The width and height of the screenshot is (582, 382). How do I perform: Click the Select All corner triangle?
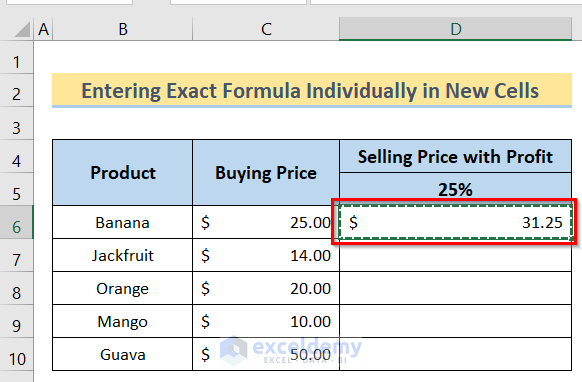click(22, 29)
